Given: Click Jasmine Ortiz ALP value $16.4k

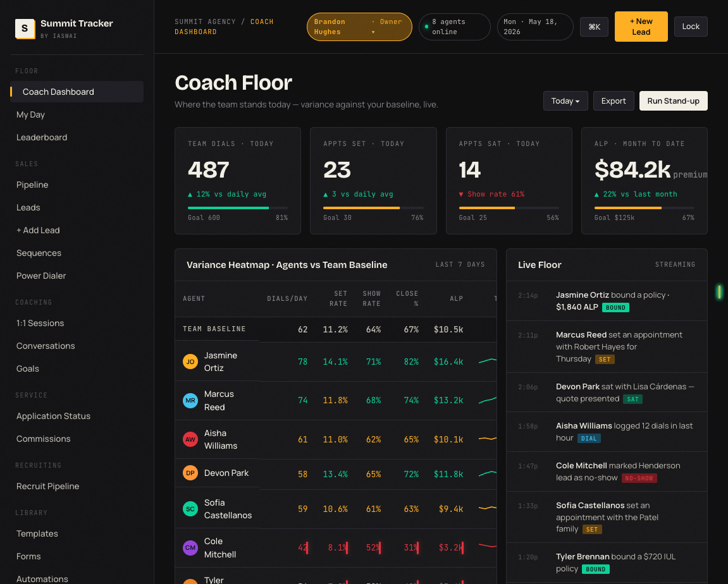Looking at the screenshot, I should [x=448, y=362].
